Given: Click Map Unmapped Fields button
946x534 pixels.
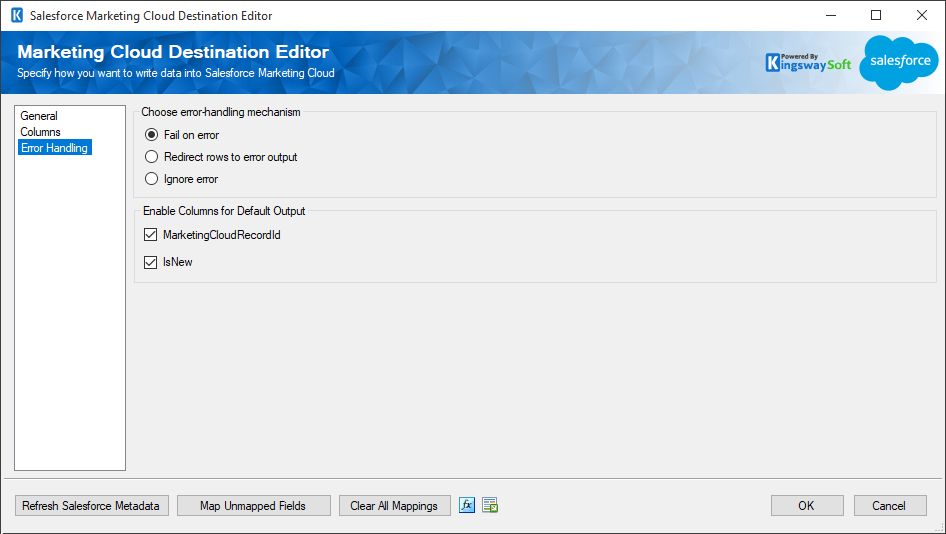Looking at the screenshot, I should coord(253,506).
